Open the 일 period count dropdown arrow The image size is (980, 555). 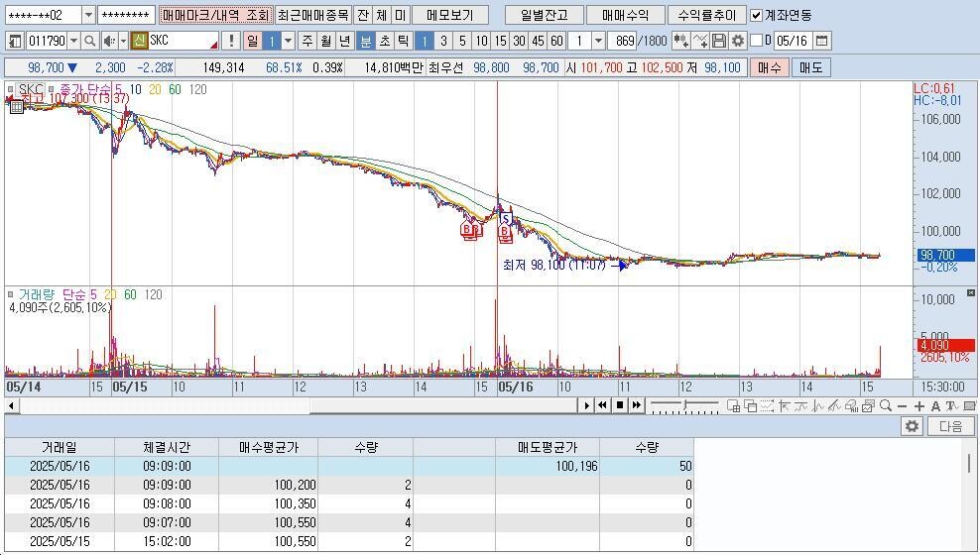pos(289,41)
